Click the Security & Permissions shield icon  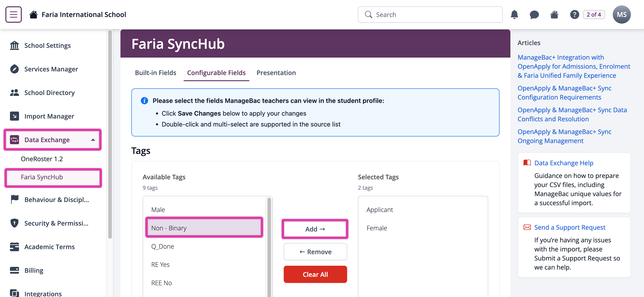(14, 223)
